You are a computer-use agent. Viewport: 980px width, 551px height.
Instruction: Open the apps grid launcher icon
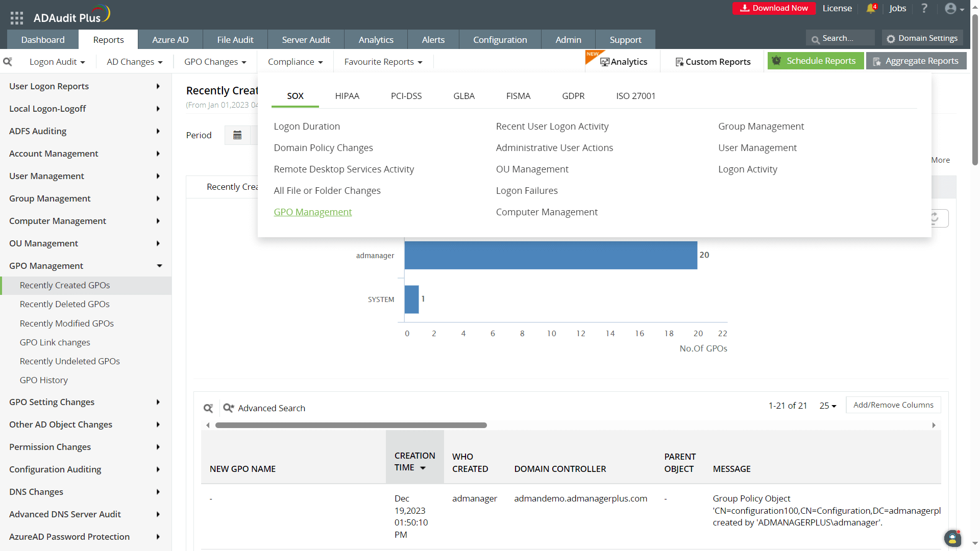(17, 18)
